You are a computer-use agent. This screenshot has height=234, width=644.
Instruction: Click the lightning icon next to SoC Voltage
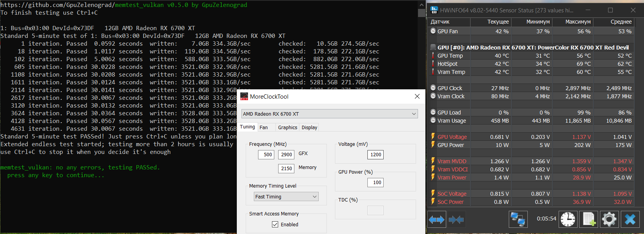433,193
